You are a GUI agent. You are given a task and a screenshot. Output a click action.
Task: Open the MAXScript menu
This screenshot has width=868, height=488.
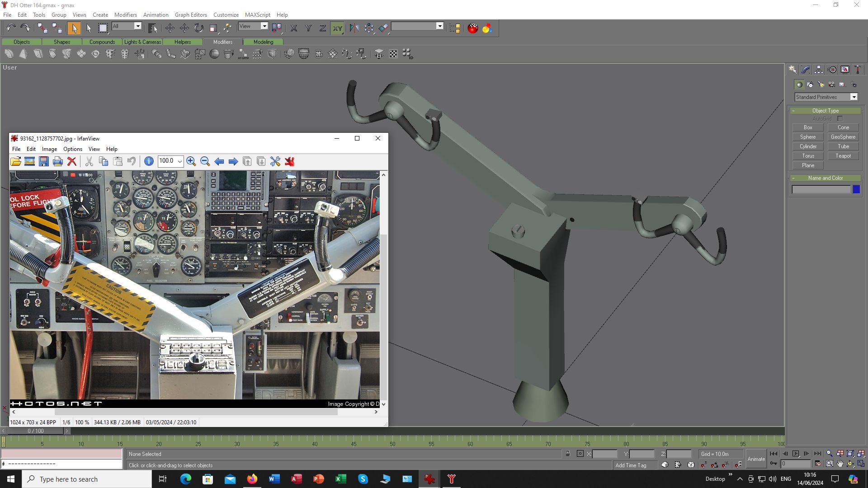point(257,14)
